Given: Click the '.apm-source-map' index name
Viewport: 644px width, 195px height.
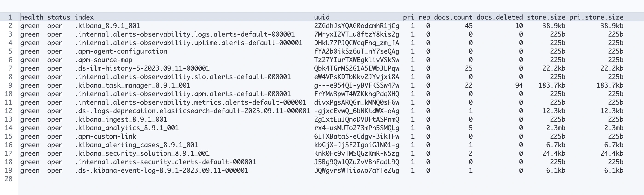Looking at the screenshot, I should click(x=104, y=60).
